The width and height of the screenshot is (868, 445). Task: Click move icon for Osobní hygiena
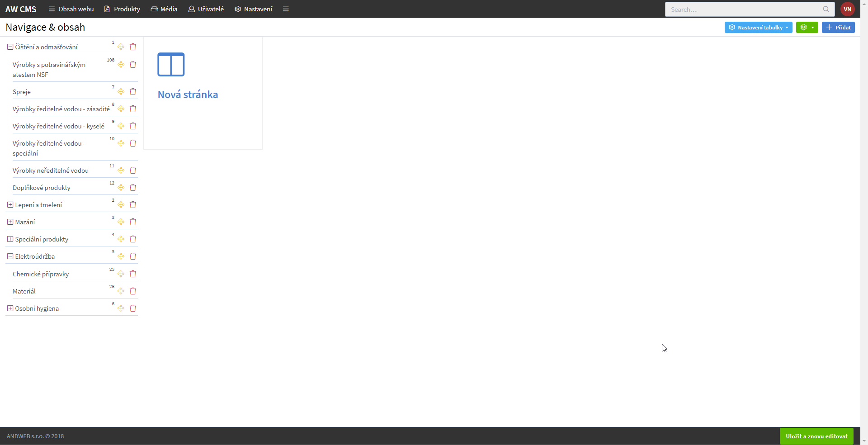coord(121,308)
